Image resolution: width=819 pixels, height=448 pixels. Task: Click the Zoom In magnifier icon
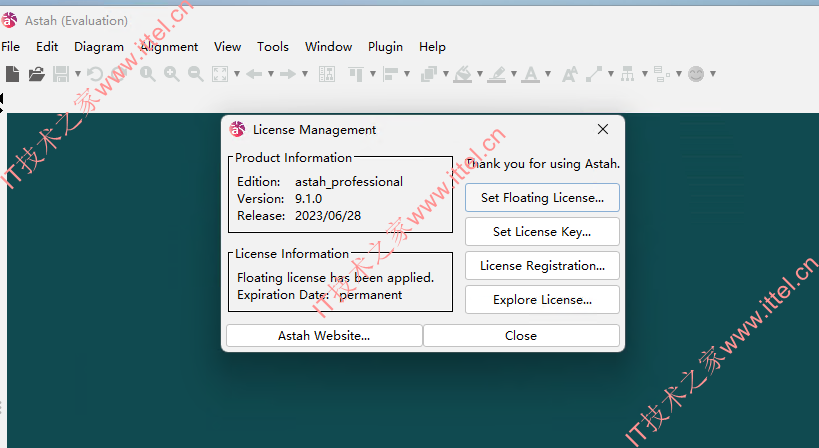coord(172,74)
